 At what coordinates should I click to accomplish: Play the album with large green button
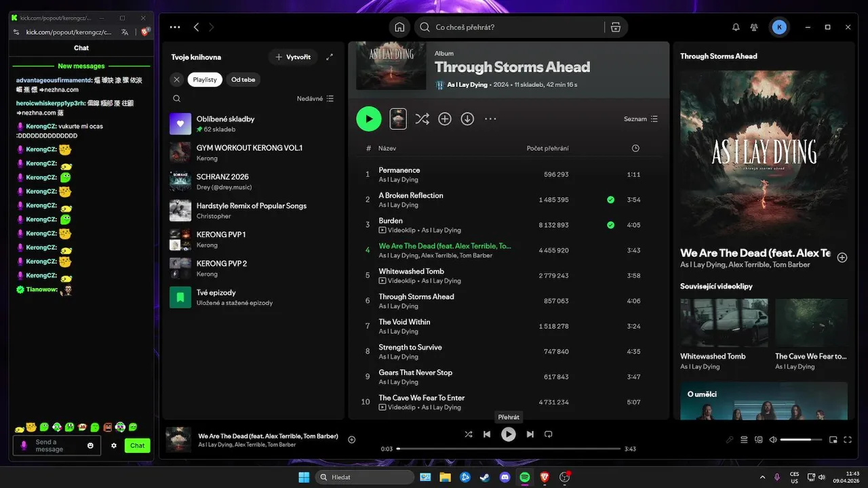369,119
